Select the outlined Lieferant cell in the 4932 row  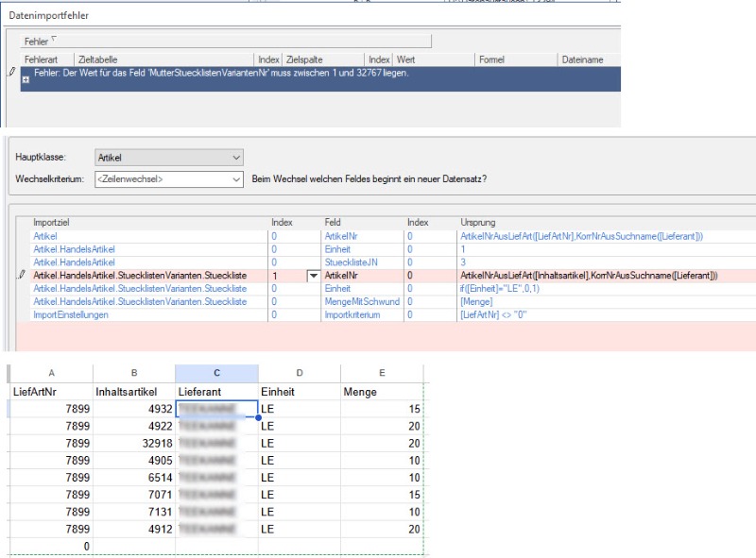[217, 409]
